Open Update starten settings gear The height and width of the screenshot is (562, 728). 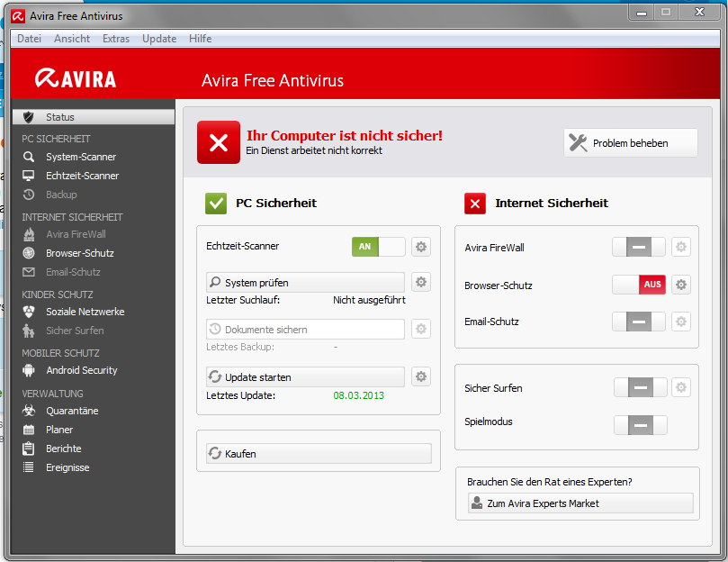pyautogui.click(x=420, y=376)
